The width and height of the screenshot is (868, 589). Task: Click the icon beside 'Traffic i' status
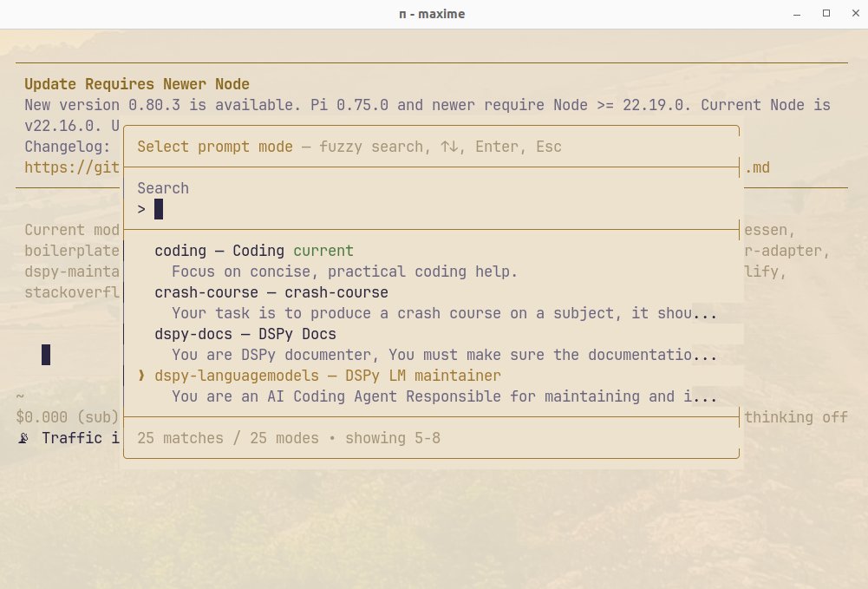(x=23, y=438)
